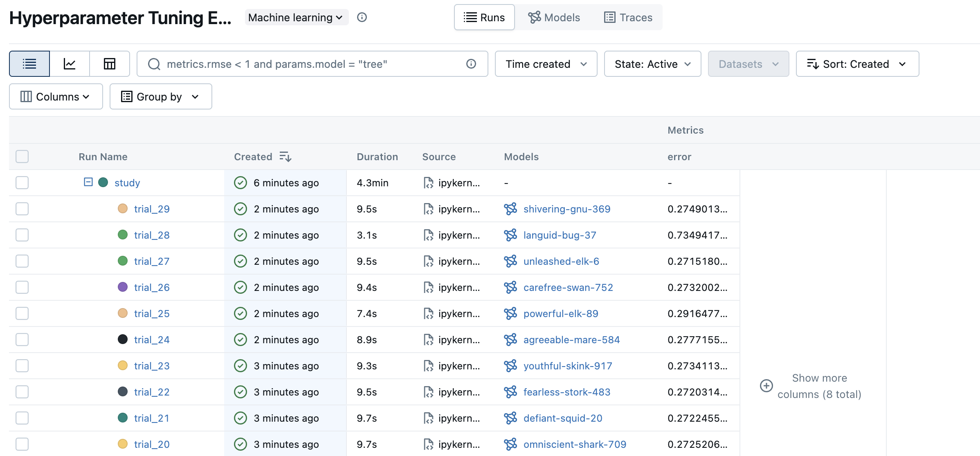This screenshot has width=980, height=456.
Task: Open the ipykernel source icon for trial_29
Action: pos(429,209)
